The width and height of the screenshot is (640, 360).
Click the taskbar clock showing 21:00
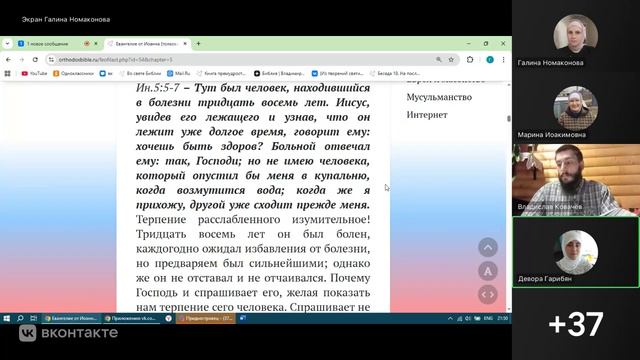point(503,318)
